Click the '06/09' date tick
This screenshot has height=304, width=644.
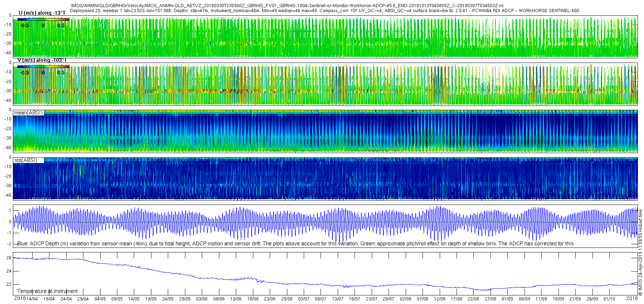[x=525, y=299]
